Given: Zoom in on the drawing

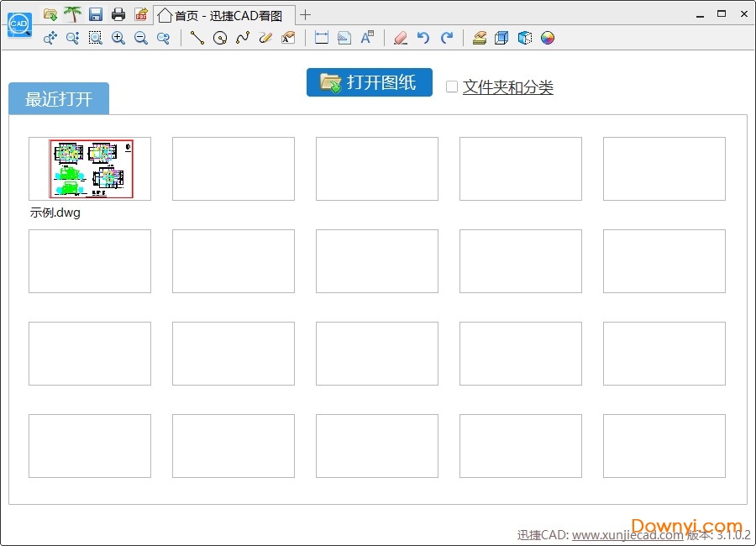Looking at the screenshot, I should 118,38.
